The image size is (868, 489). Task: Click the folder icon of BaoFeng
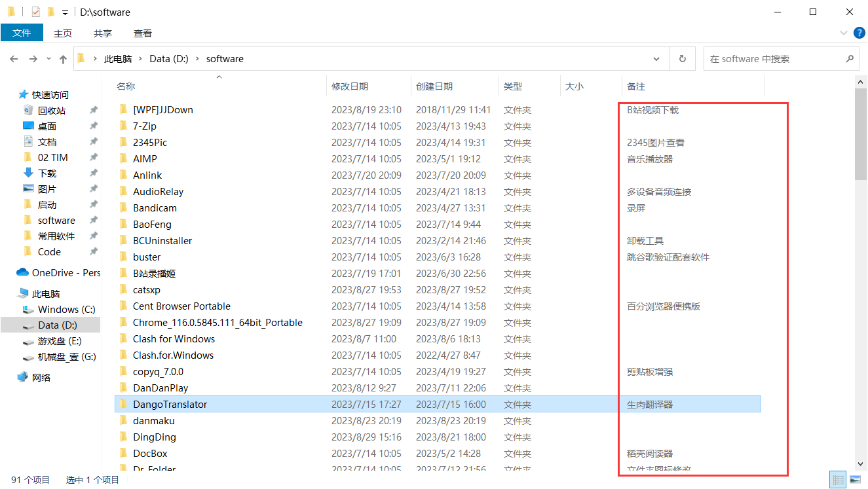tap(123, 224)
